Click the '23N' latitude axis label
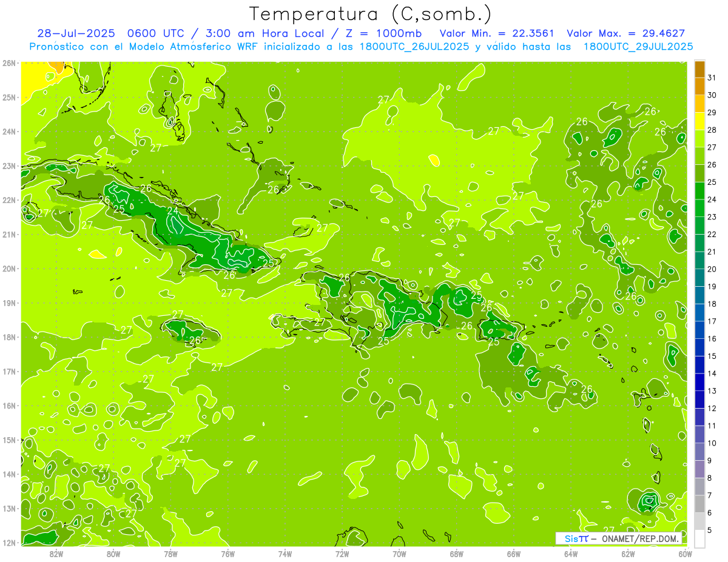This screenshot has height=562, width=728. coord(9,166)
